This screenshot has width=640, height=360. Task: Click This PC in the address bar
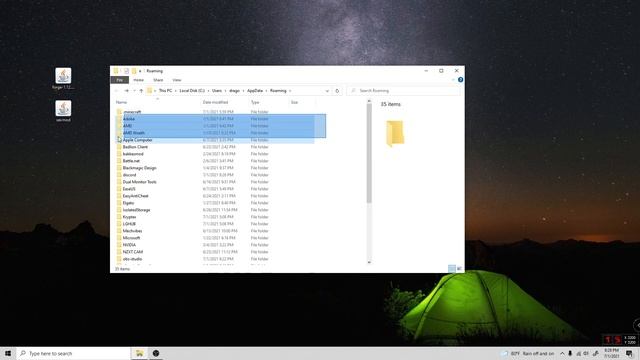point(165,91)
